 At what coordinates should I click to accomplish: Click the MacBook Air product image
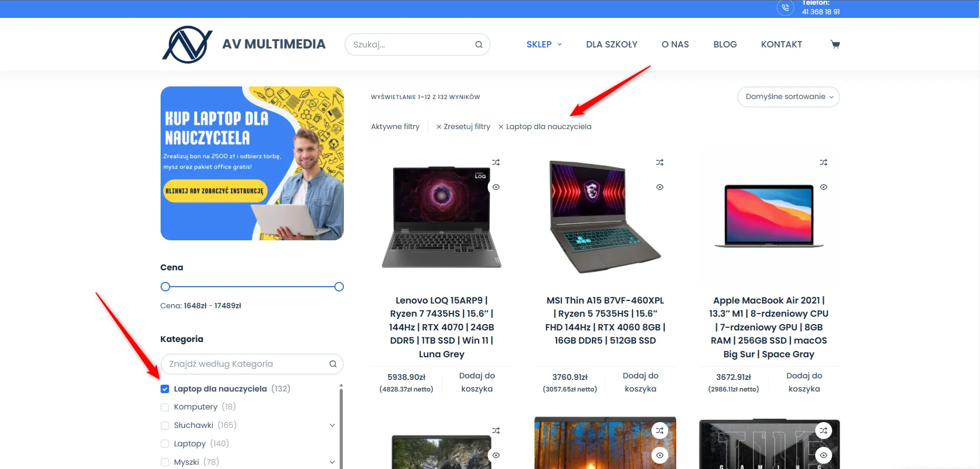pos(769,216)
